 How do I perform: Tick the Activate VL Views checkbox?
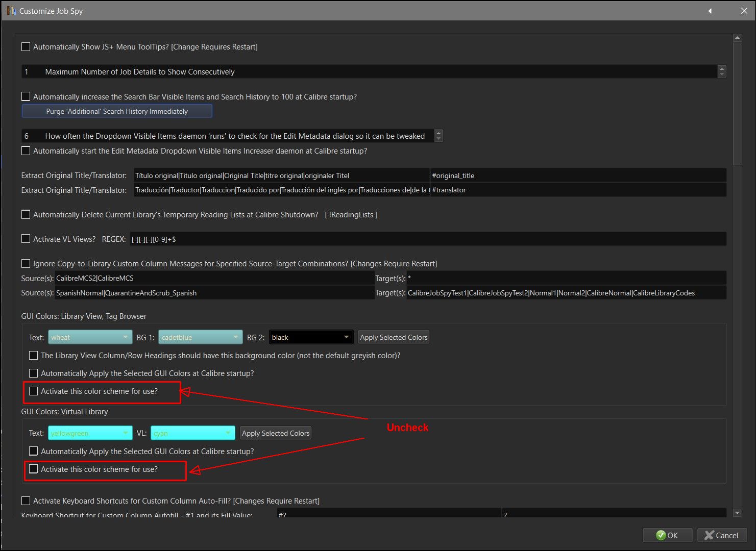26,239
